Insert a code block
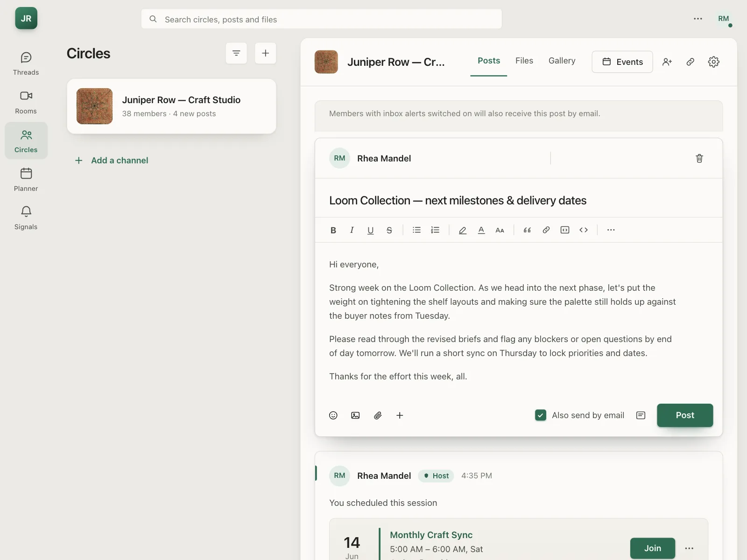 click(565, 230)
